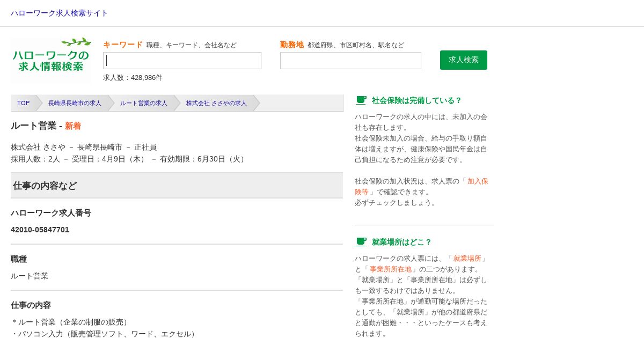Screen dimensions: 644x338
Task: Click the 新着 orange label
Action: 73,126
